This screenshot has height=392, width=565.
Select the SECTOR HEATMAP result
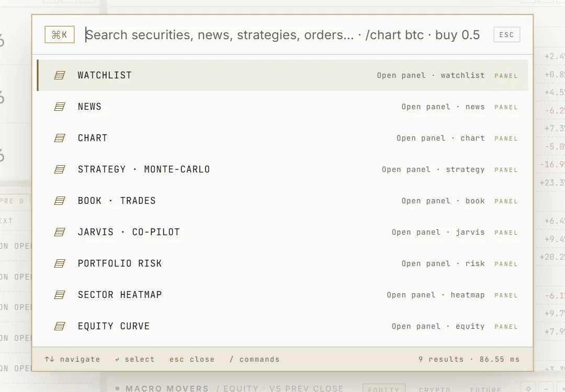point(282,295)
